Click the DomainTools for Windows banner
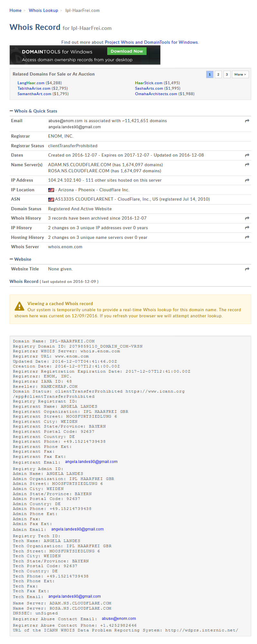The height and width of the screenshot is (644, 257). tap(85, 55)
